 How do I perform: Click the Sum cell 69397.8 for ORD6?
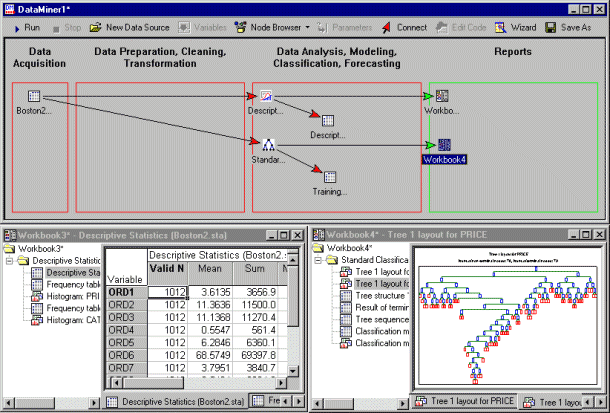(x=255, y=355)
